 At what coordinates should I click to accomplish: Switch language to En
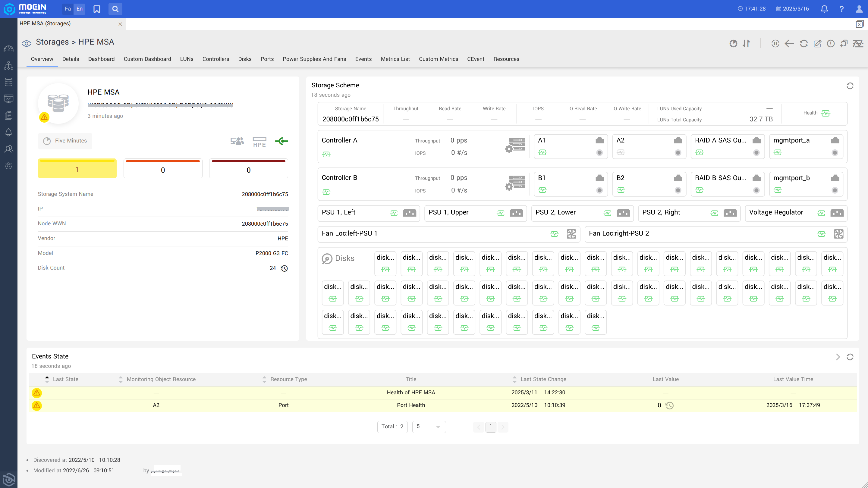pos(80,9)
